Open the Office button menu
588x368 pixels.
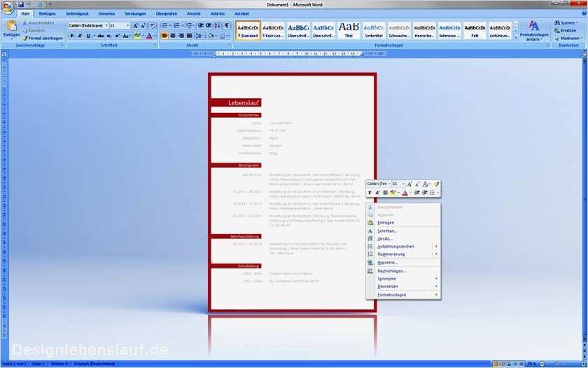click(x=7, y=7)
